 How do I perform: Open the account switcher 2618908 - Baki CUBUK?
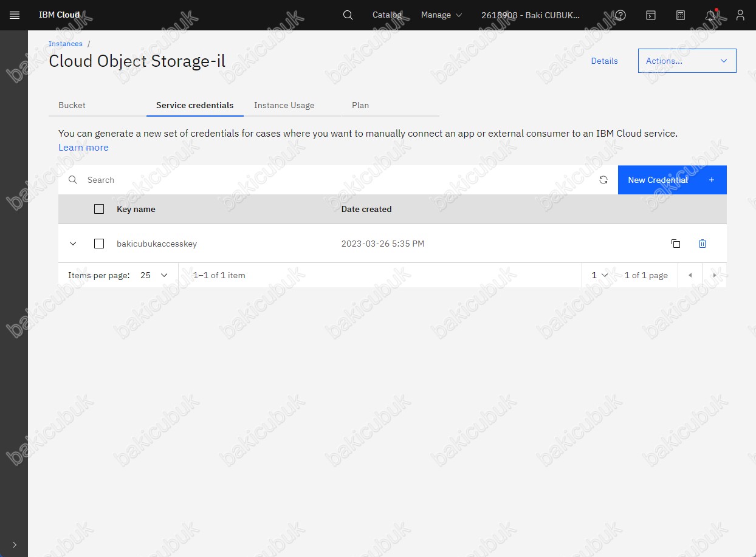pyautogui.click(x=531, y=15)
